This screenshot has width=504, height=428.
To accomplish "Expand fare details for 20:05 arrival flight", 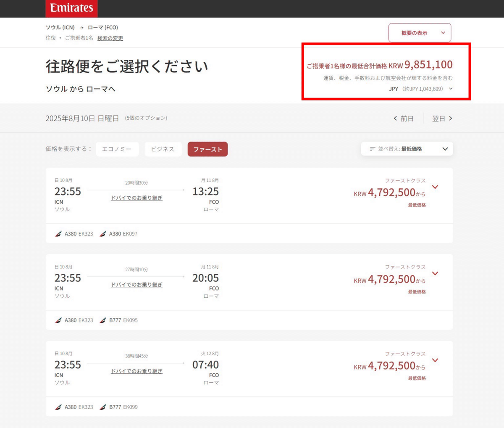I will (x=435, y=274).
